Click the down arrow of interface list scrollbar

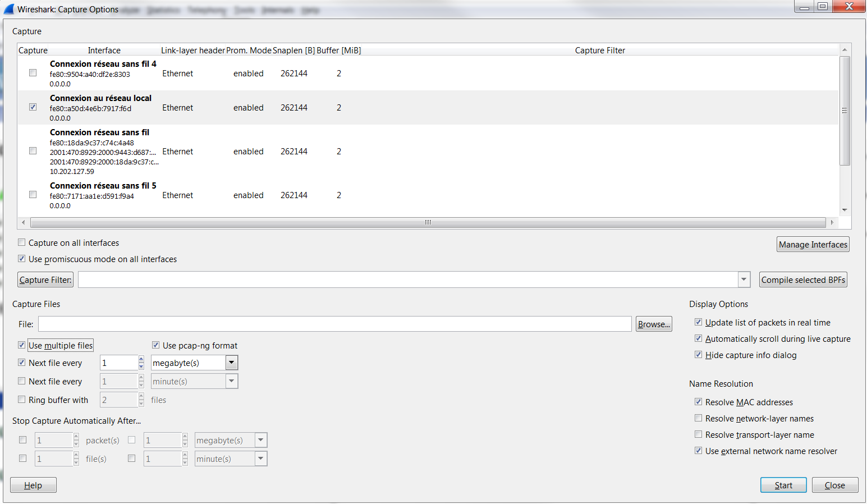coord(845,210)
